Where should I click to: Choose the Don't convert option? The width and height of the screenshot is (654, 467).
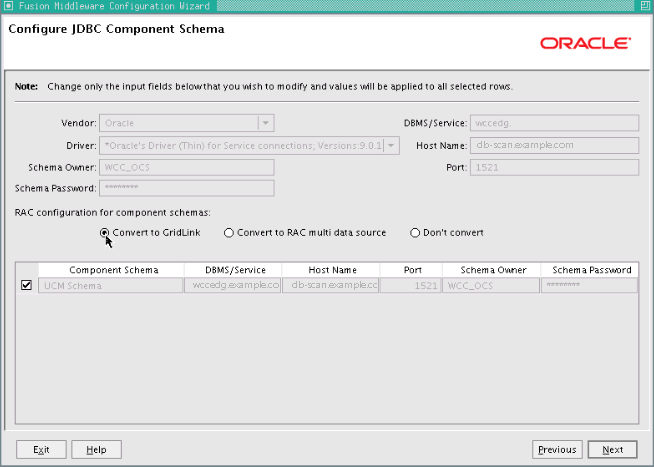tap(415, 233)
